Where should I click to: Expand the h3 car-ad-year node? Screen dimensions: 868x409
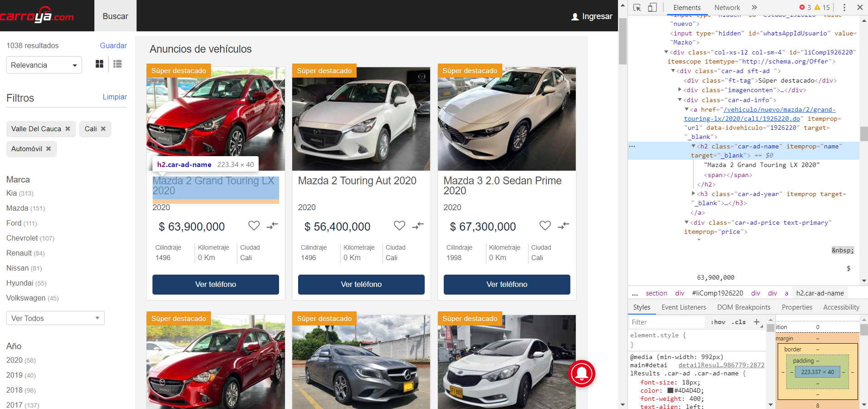[x=693, y=194]
